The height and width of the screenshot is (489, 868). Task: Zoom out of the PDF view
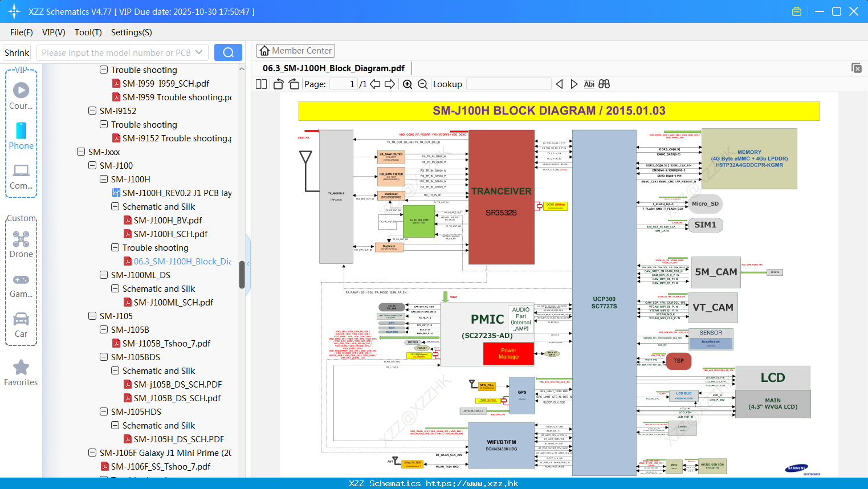pos(422,84)
